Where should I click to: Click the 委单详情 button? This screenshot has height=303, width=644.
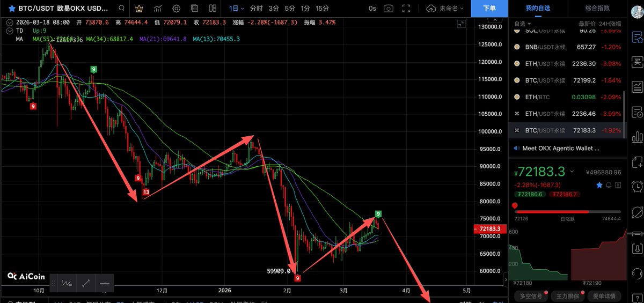(604, 295)
